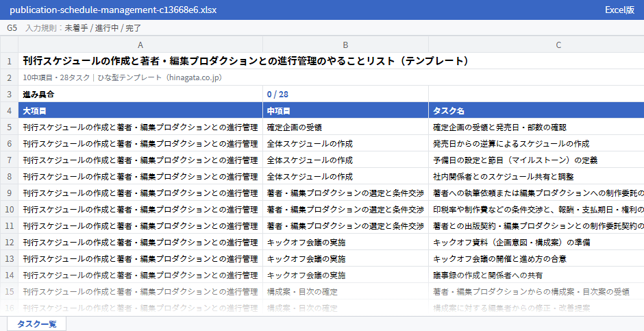Click the タスク名 header cell
The width and height of the screenshot is (644, 331).
click(x=536, y=110)
